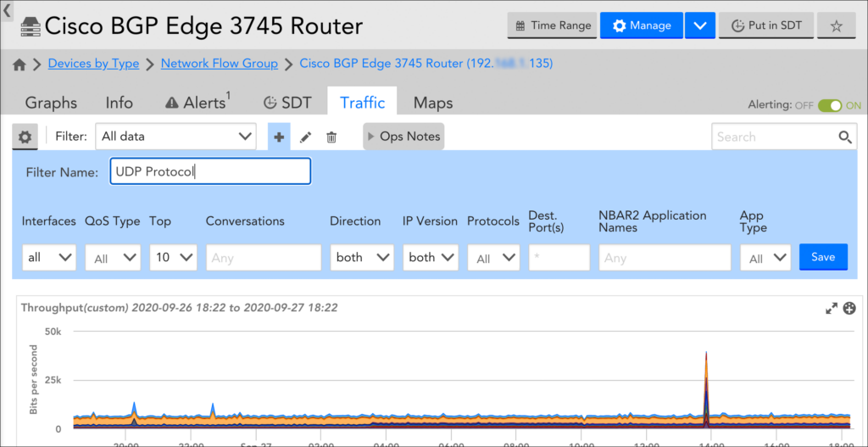Select the Traffic tab
This screenshot has height=447, width=868.
click(362, 103)
